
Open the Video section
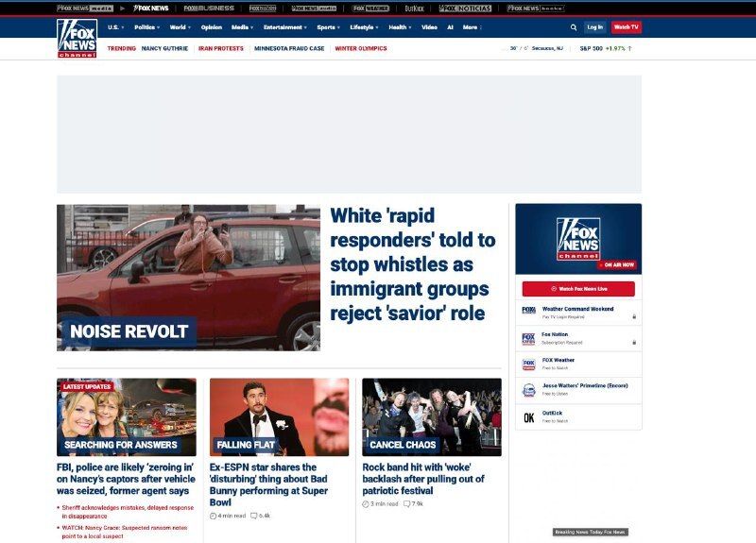click(x=429, y=27)
